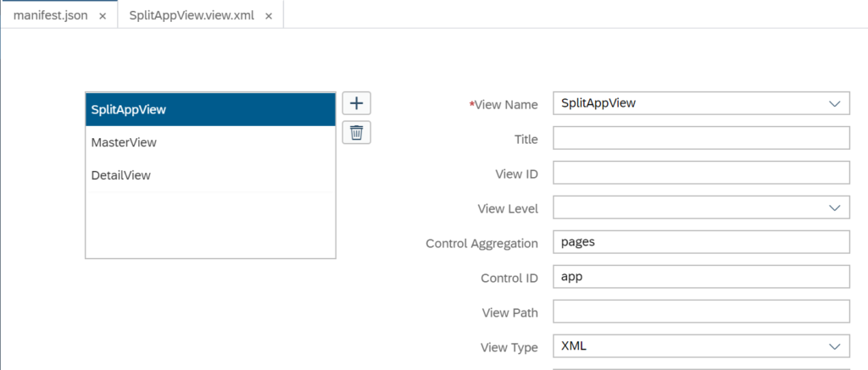Click into the View ID field
Image resolution: width=868 pixels, height=370 pixels.
point(701,173)
